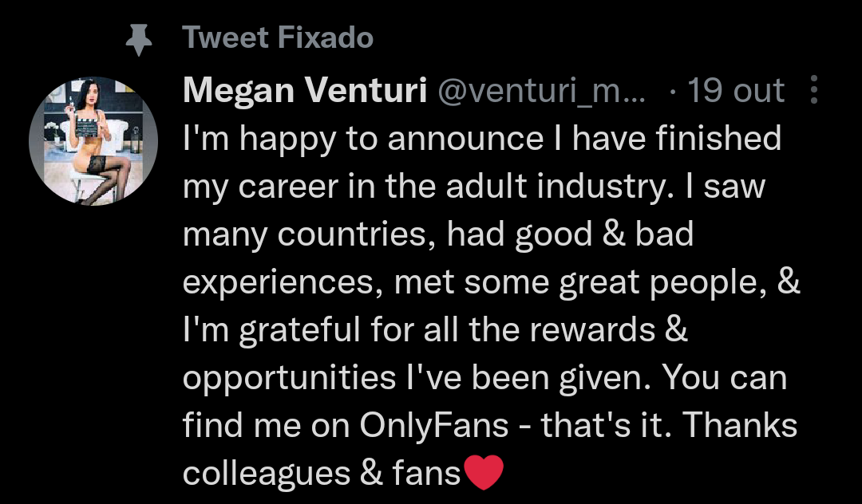Click the word 'OnlyFans' in the tweet

(x=434, y=426)
